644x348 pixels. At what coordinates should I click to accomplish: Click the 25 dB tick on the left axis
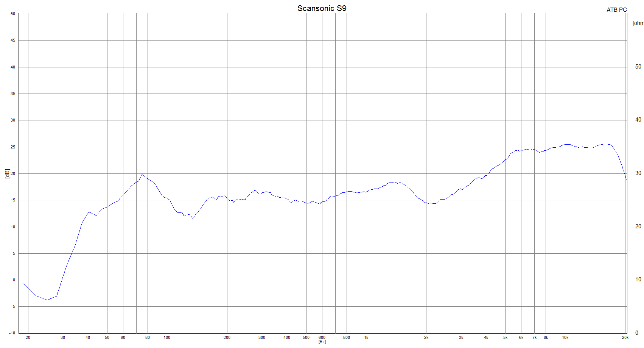(13, 147)
